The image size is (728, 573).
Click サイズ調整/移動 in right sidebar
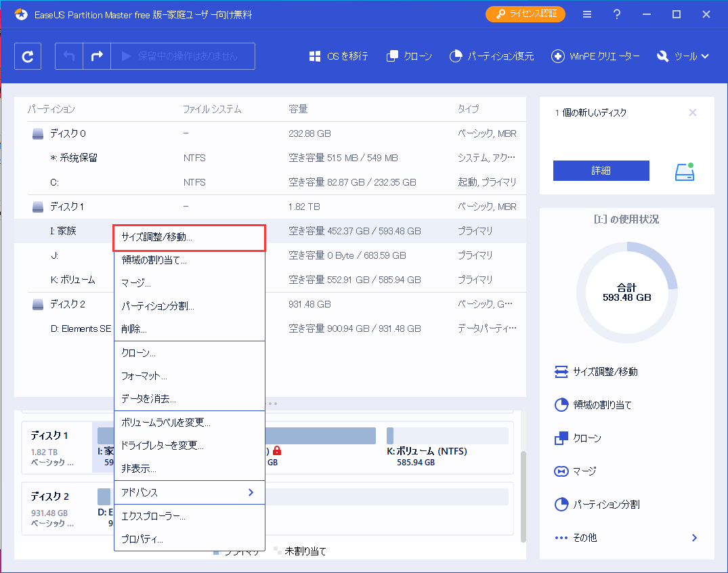click(596, 371)
